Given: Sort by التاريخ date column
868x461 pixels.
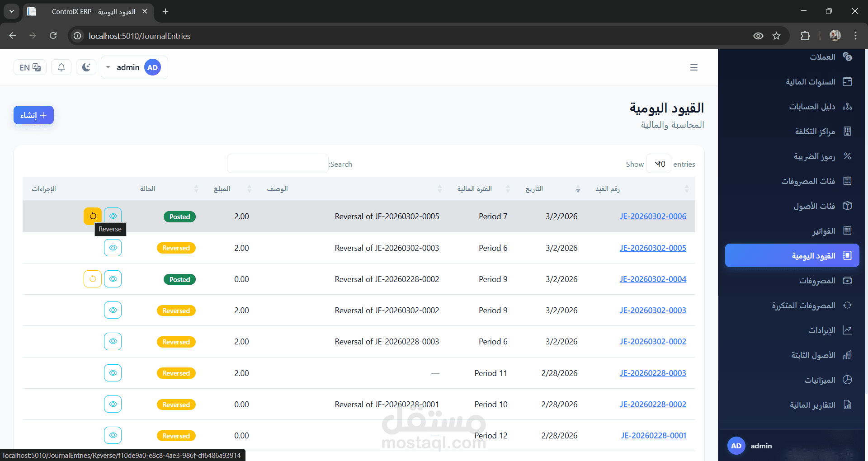Looking at the screenshot, I should click(x=552, y=189).
